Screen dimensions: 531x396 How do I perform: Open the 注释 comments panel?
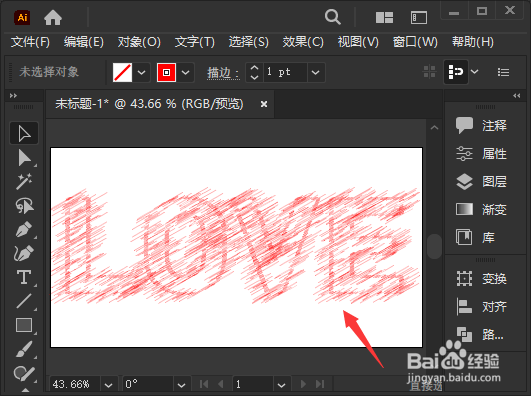point(482,126)
